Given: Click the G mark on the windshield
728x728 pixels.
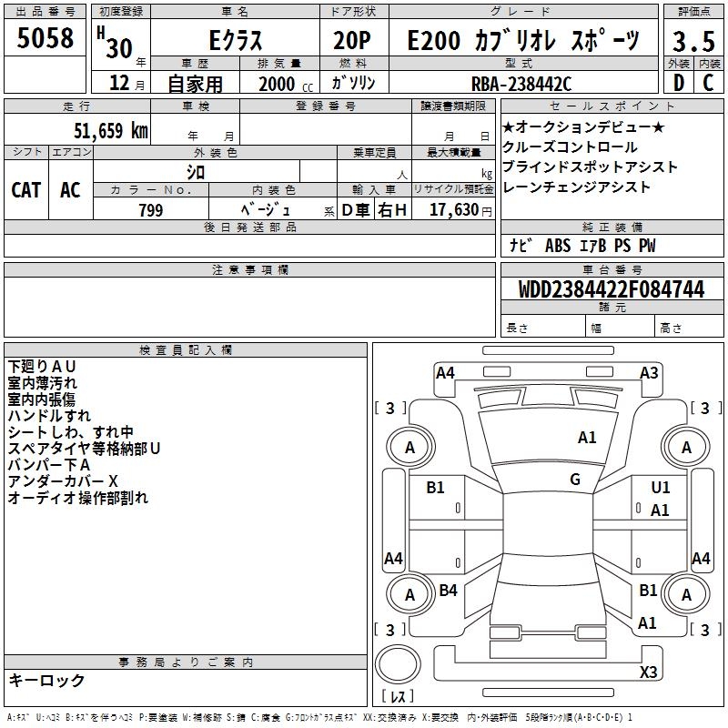Looking at the screenshot, I should (x=575, y=480).
